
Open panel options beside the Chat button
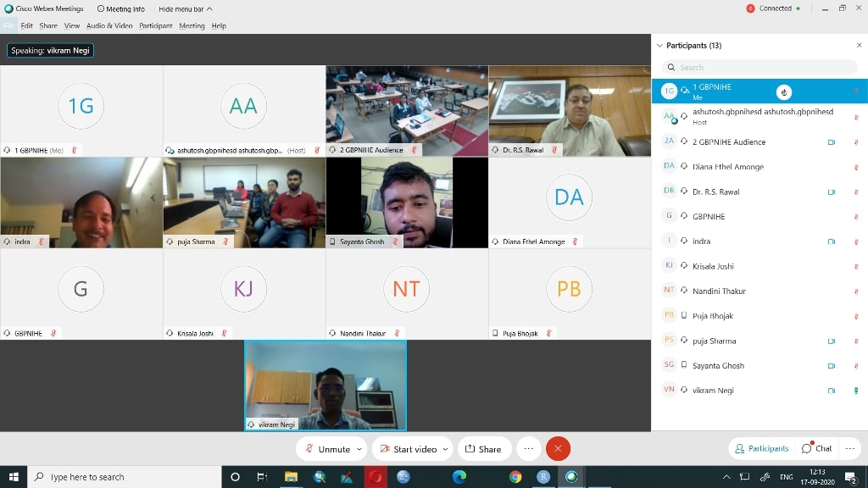(851, 448)
